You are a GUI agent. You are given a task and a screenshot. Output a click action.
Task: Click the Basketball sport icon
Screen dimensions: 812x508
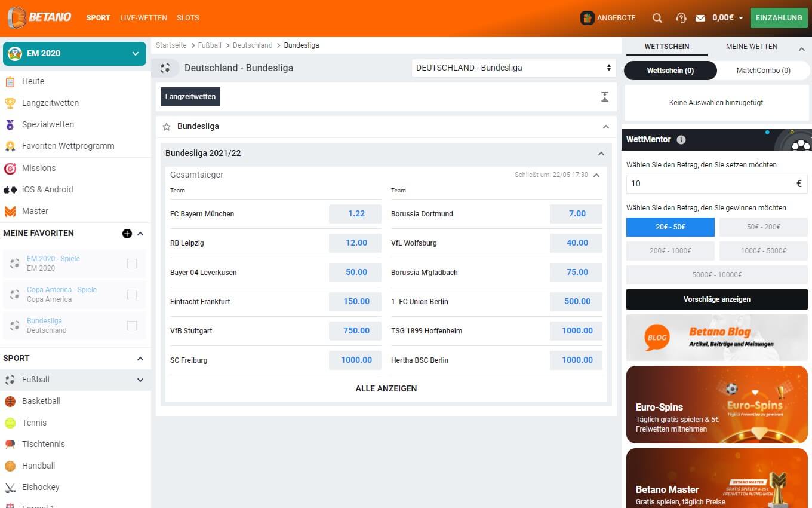pyautogui.click(x=10, y=401)
